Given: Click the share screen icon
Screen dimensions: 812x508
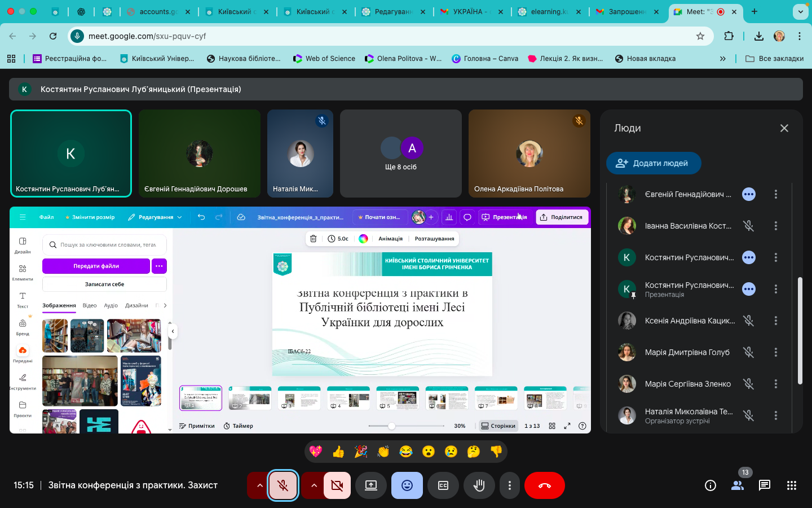Looking at the screenshot, I should 371,485.
